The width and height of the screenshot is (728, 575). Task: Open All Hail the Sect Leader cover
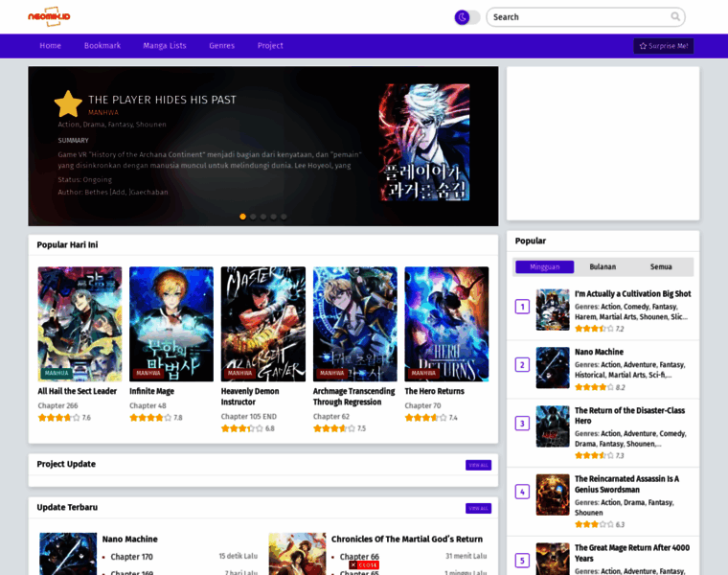(x=80, y=324)
